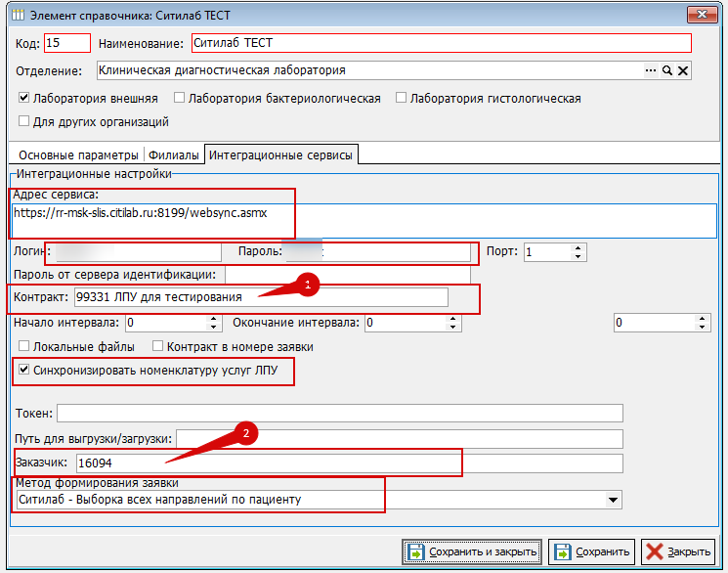Image resolution: width=728 pixels, height=573 pixels.
Task: Enable Лаборатория бактериологическая checkbox
Action: click(179, 99)
